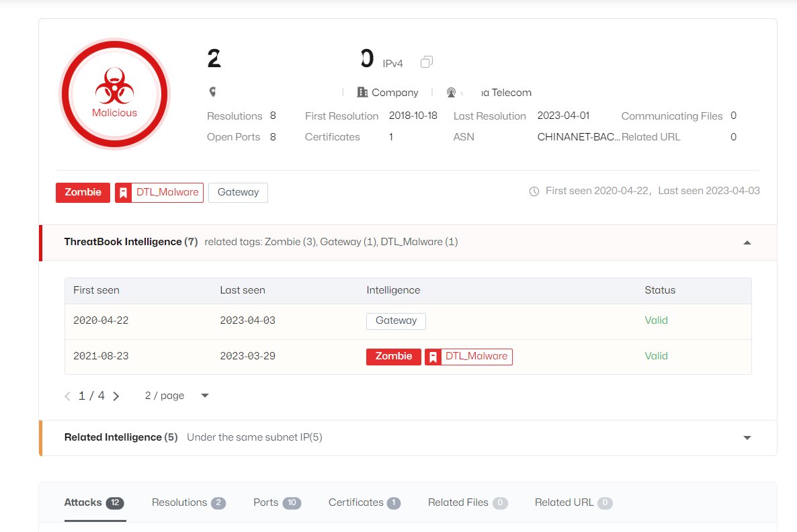The width and height of the screenshot is (797, 532).
Task: Click the Company building icon
Action: coord(362,92)
